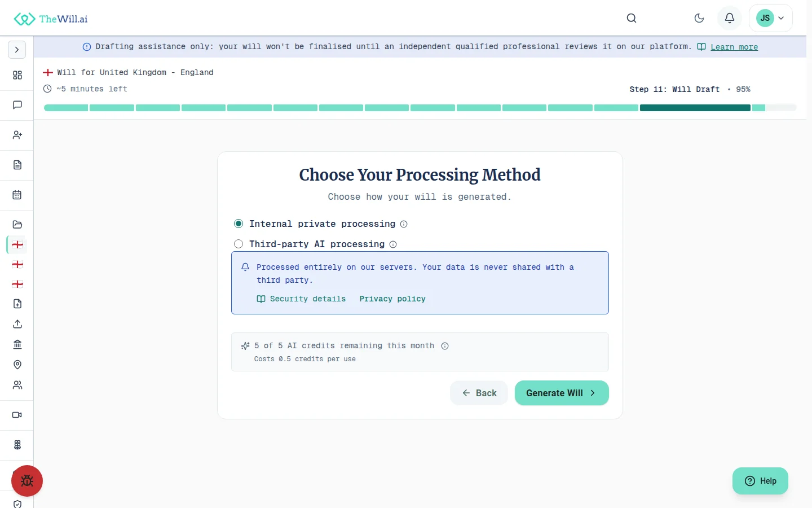Show info for Internal private processing
Screen dimensions: 812x508
[404, 224]
